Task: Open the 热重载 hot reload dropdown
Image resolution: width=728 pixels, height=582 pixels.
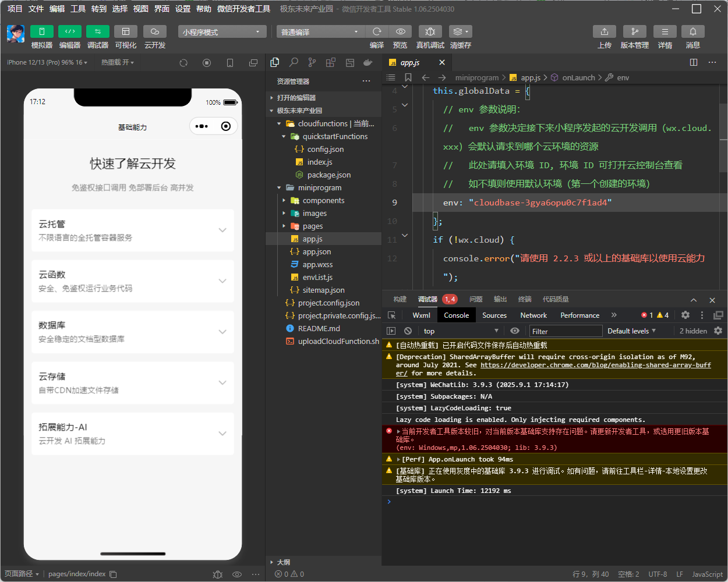Action: point(117,62)
